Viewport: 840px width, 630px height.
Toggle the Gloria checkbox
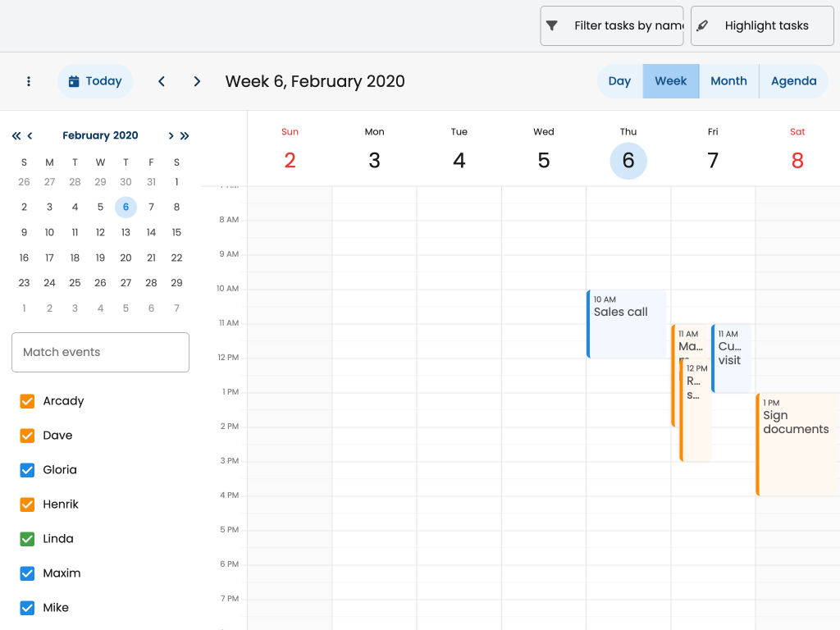pyautogui.click(x=27, y=470)
